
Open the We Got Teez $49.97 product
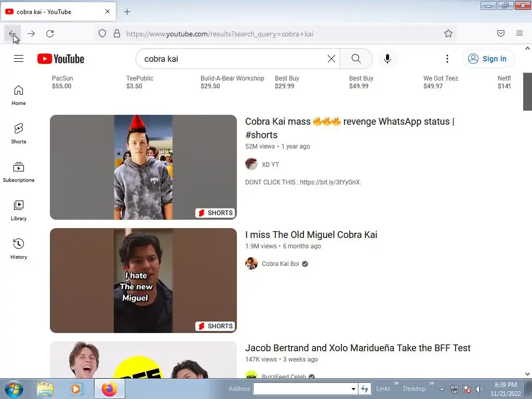point(441,82)
